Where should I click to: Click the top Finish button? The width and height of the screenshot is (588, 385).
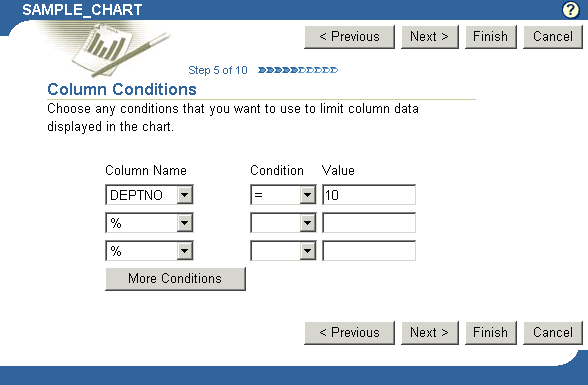point(491,37)
